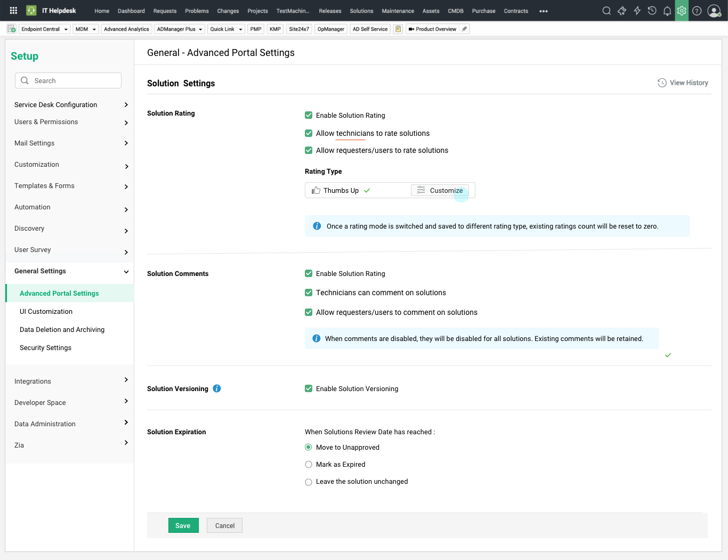728x560 pixels.
Task: Cancel the settings changes
Action: click(225, 525)
